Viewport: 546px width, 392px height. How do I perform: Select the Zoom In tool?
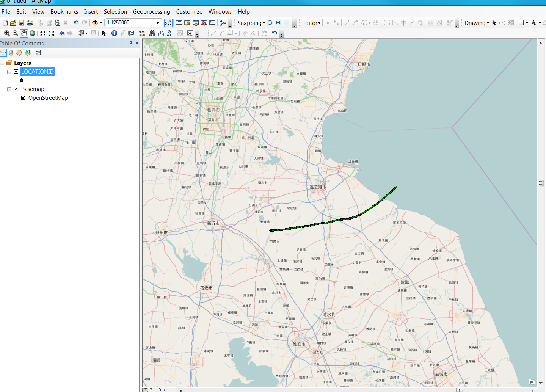[7, 33]
